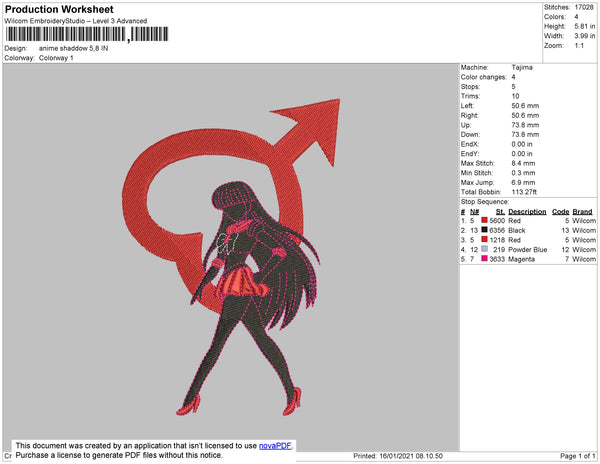Select the 'Color changes:' label
Screen dimensions: 600x464
(x=484, y=77)
